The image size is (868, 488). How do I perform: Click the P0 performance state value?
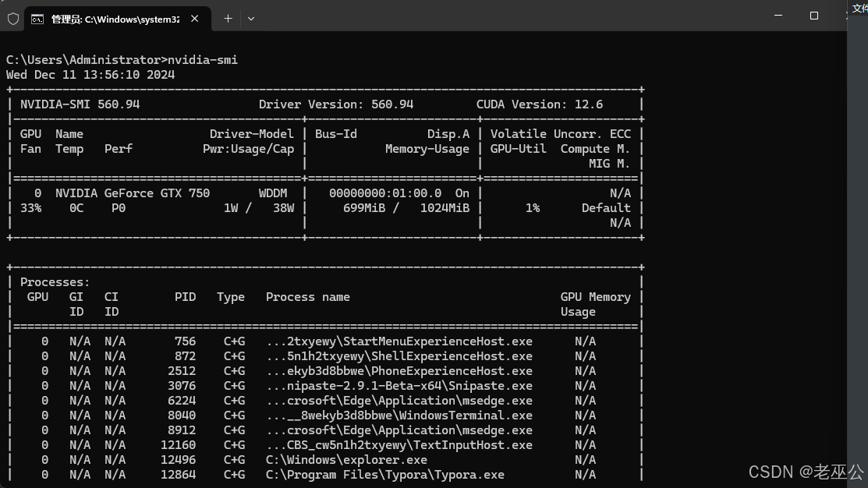pyautogui.click(x=119, y=208)
